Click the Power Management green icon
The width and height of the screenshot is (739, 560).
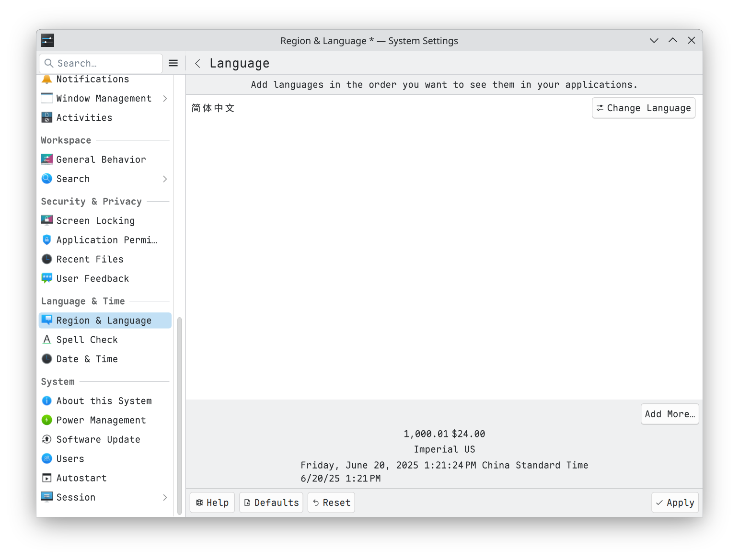(46, 420)
